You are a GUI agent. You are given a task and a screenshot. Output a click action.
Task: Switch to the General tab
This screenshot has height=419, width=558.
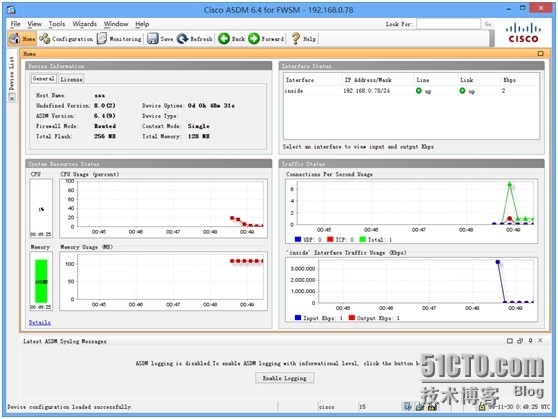(44, 79)
